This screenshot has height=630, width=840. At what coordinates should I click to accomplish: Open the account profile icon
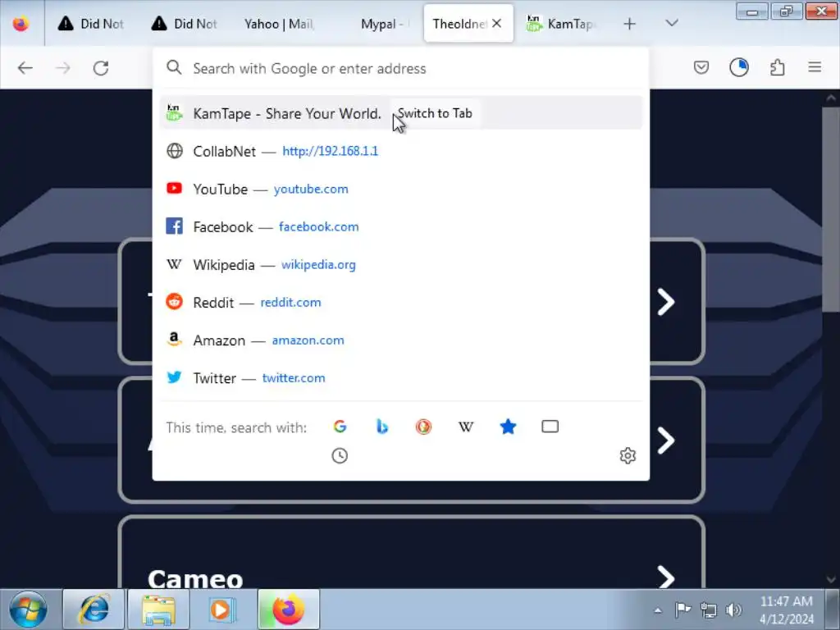[739, 67]
